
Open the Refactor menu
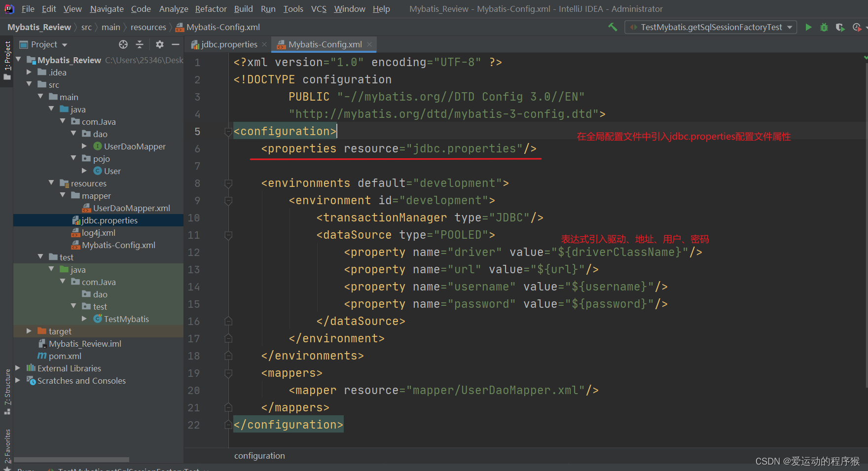pyautogui.click(x=211, y=9)
